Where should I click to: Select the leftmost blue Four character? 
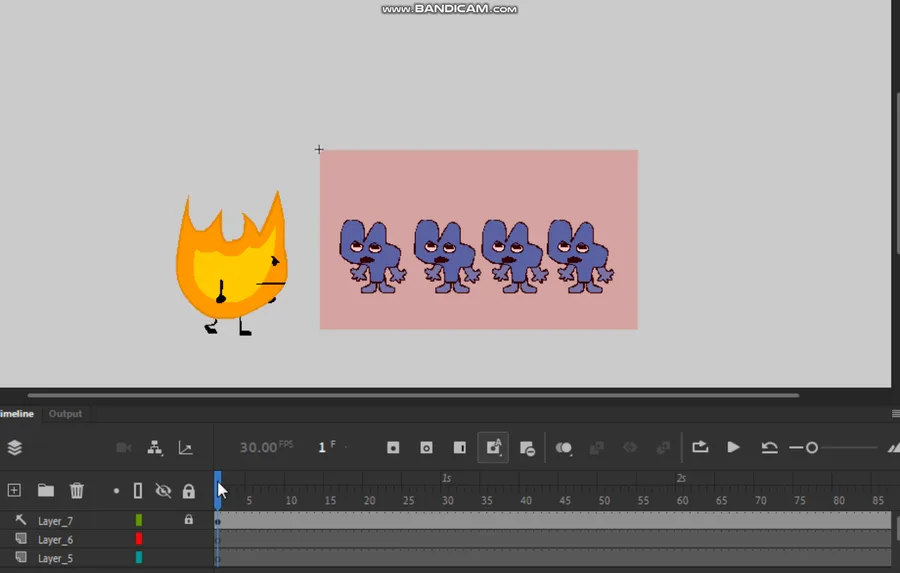pos(373,256)
